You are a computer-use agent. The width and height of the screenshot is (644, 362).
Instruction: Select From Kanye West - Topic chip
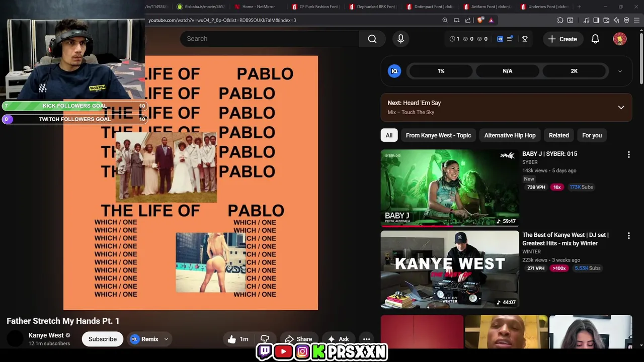[x=438, y=135]
